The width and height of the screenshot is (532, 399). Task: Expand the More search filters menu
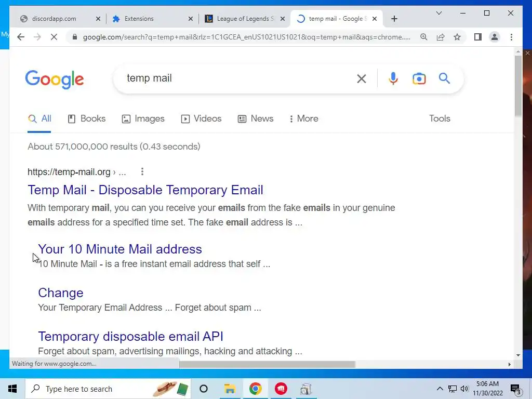point(303,119)
